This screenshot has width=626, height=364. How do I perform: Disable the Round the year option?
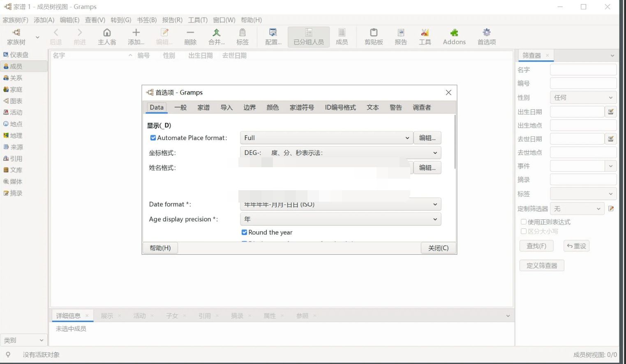[x=244, y=232]
